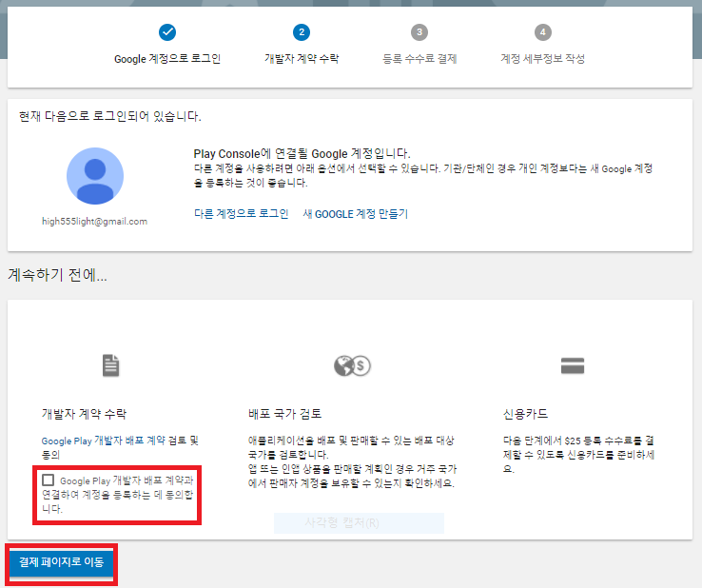Click the completed step checkmark icon
Screen dimensions: 702x588
167,32
